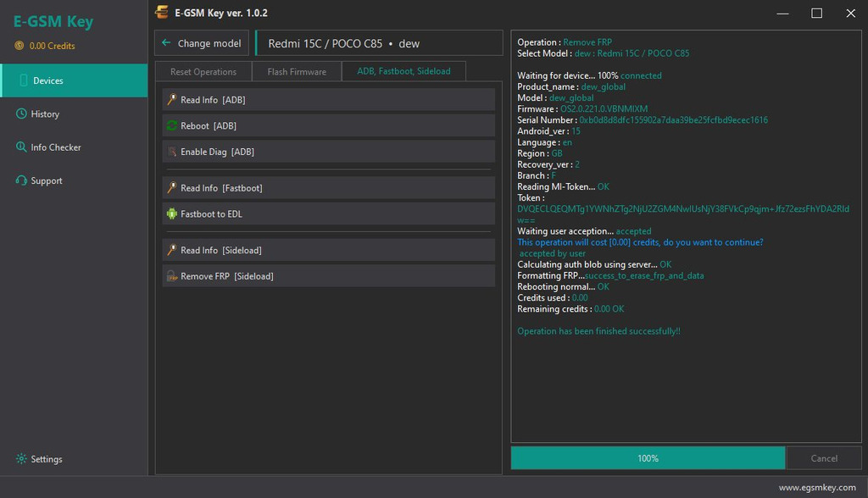Open the Flash Firmware tab
This screenshot has width=868, height=498.
pos(297,71)
